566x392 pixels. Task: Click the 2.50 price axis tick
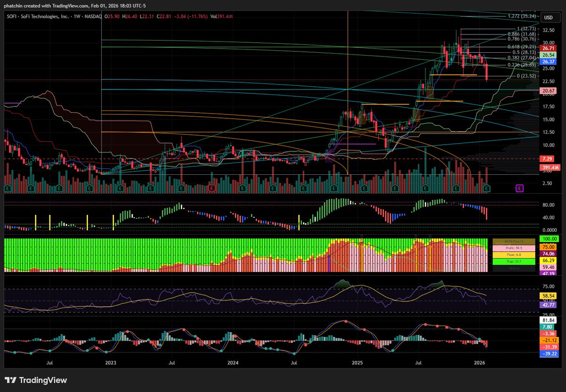[x=547, y=183]
